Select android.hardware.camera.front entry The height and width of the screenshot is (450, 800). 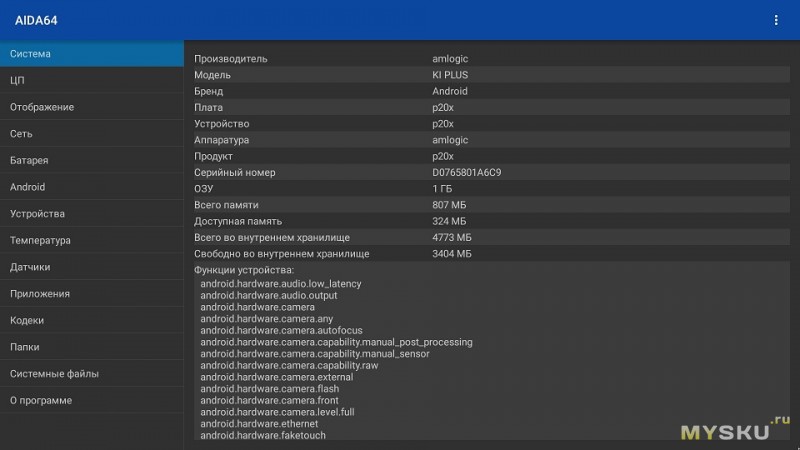(x=269, y=401)
